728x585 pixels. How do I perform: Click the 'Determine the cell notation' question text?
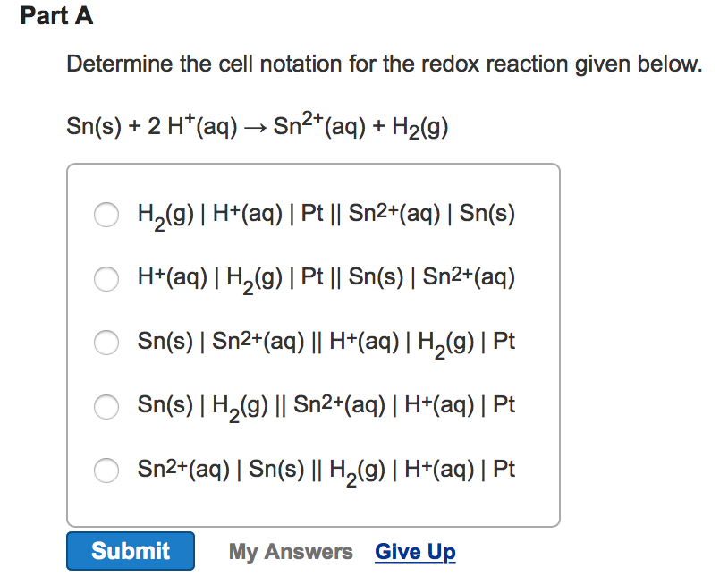click(385, 64)
